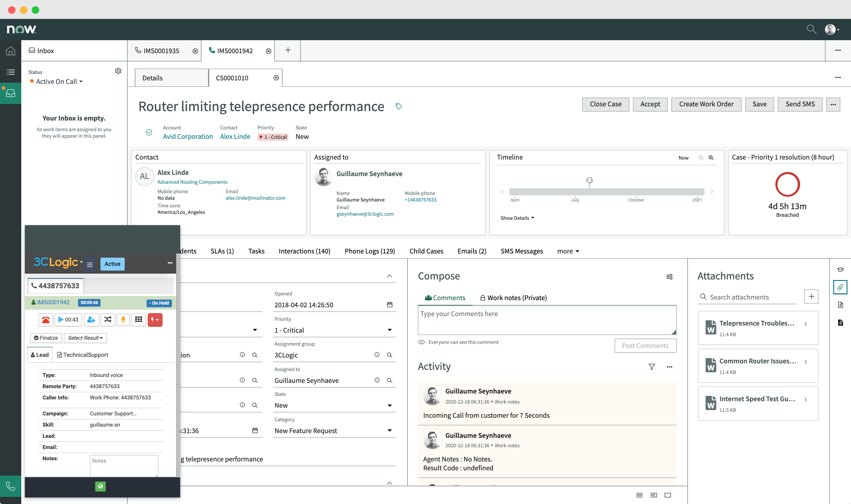Switch to Work notes (Private) tab
This screenshot has width=851, height=504.
pos(513,298)
